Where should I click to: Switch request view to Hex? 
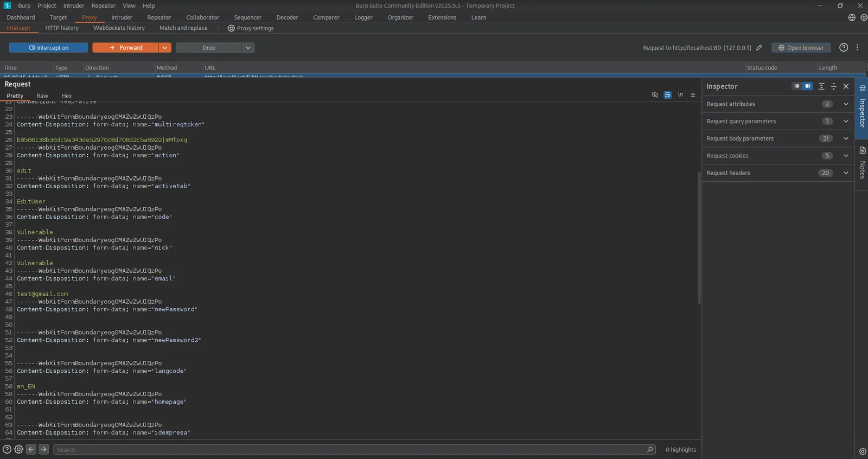(67, 96)
